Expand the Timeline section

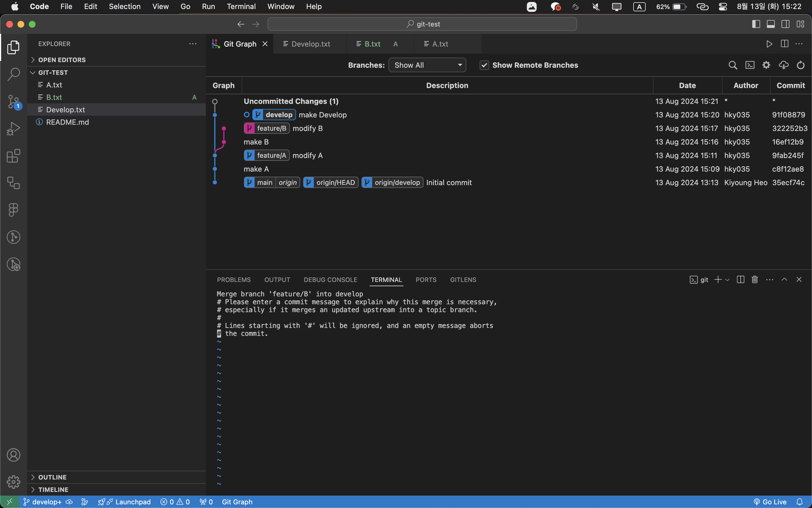116,490
